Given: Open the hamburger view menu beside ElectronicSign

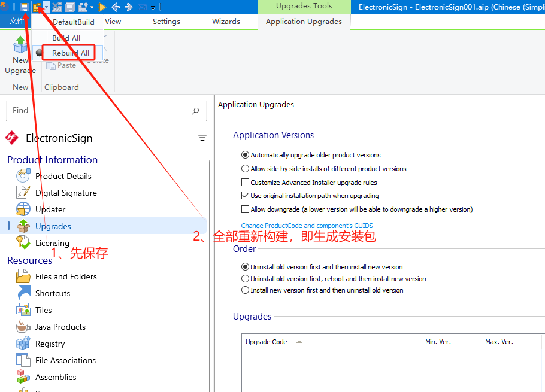Looking at the screenshot, I should tap(202, 138).
